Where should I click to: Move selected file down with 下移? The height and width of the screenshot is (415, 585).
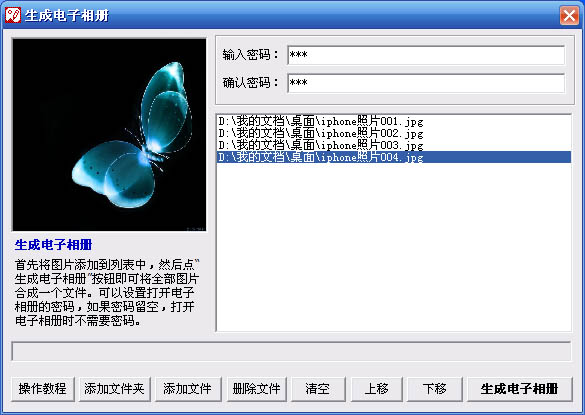[x=435, y=389]
